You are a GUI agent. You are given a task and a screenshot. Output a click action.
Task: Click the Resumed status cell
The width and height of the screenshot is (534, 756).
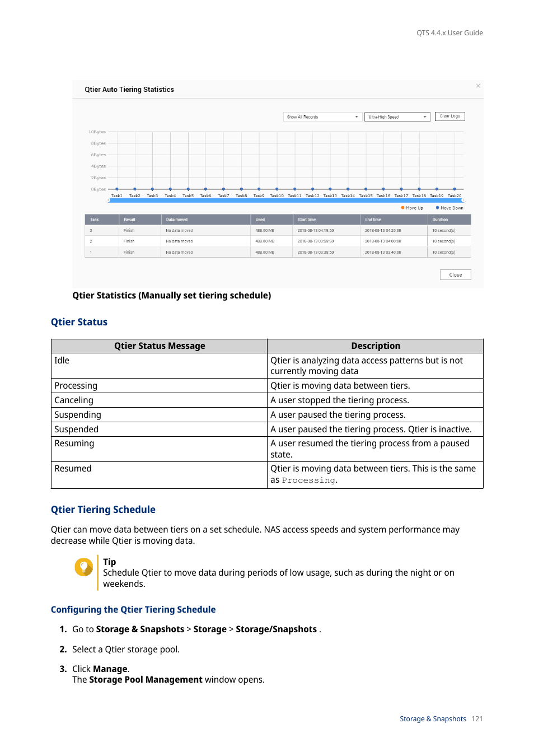point(159,475)
